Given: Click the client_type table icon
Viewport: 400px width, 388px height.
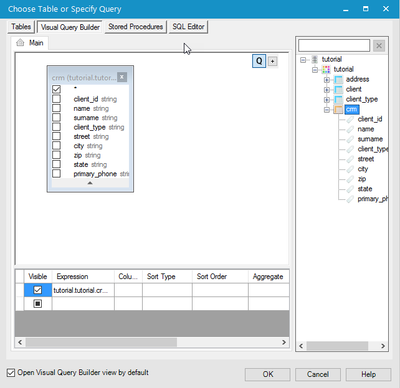Looking at the screenshot, I should pyautogui.click(x=338, y=99).
